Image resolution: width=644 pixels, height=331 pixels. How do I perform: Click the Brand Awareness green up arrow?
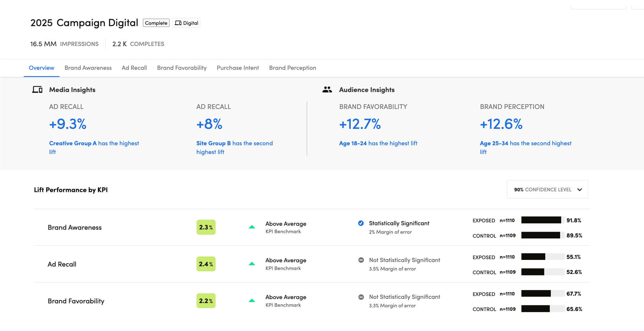(252, 227)
